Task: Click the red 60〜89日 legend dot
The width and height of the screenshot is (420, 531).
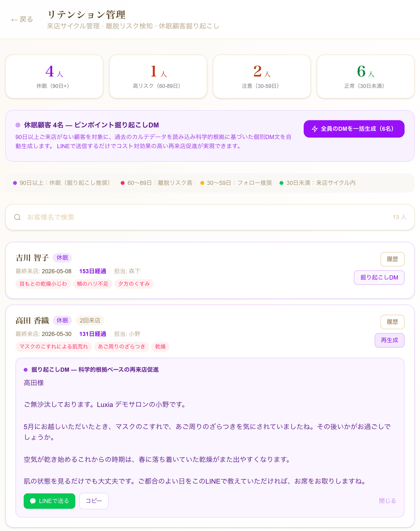Action: [x=123, y=183]
